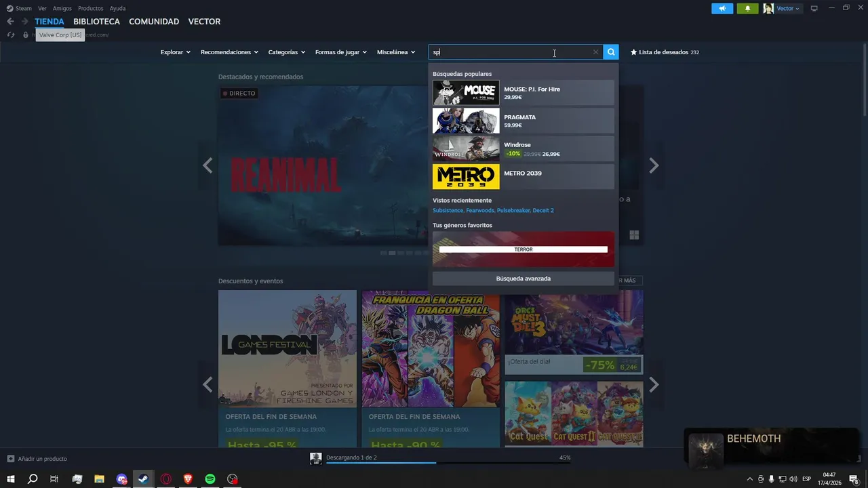Switch to Big Picture mode icon

(814, 8)
